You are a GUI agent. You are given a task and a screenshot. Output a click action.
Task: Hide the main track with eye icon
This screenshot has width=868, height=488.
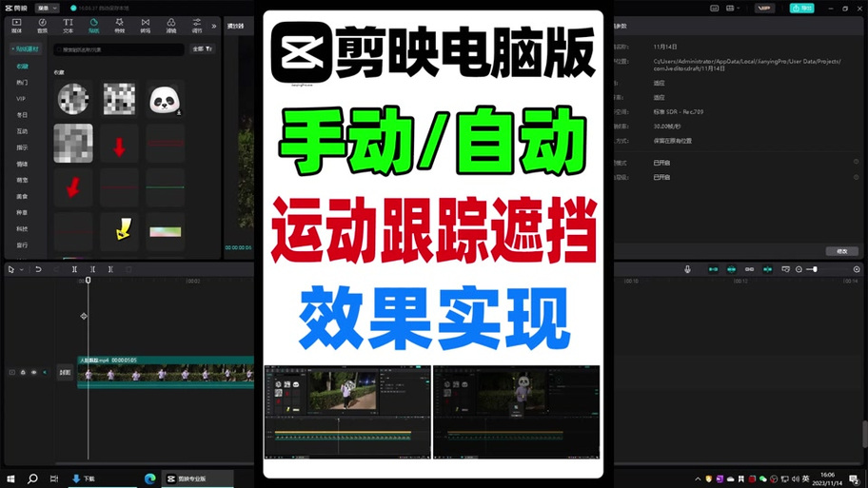click(33, 372)
